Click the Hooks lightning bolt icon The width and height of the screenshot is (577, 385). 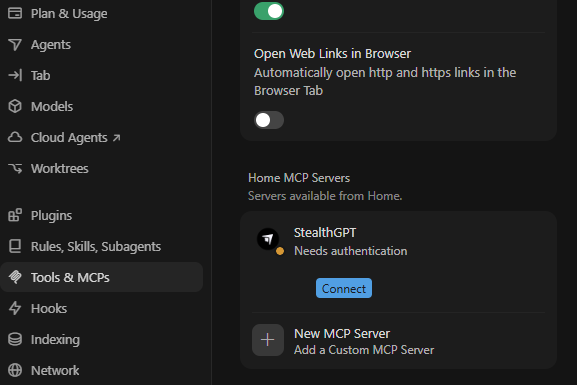15,308
